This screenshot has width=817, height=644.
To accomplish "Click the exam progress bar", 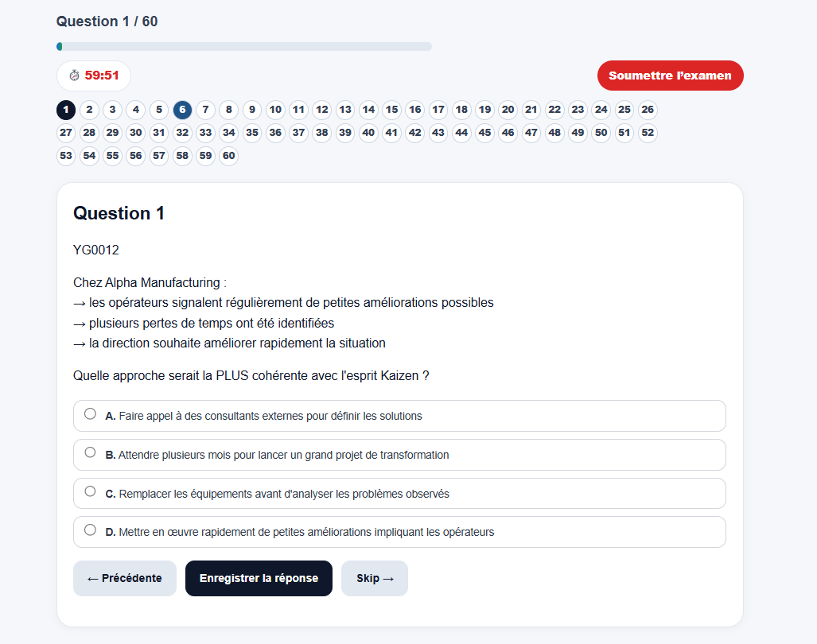I will pyautogui.click(x=244, y=47).
